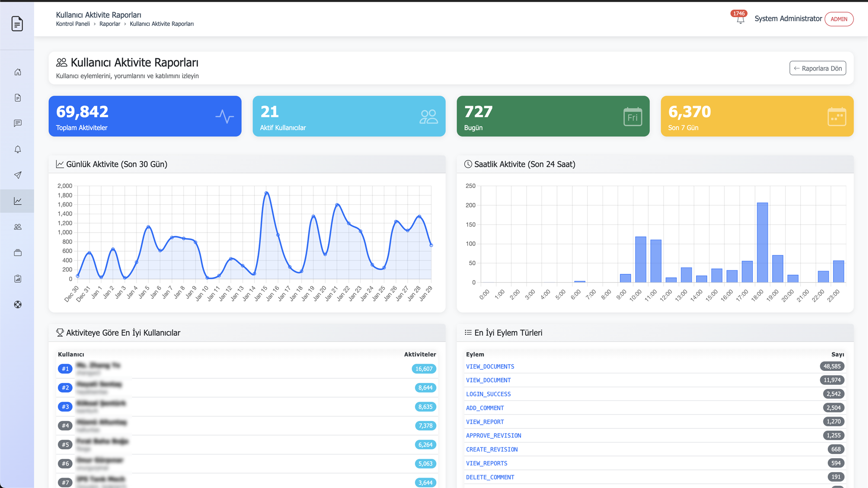Select the VIEW_DOCUMENTS action row
Viewport: 868px width, 488px height.
490,366
